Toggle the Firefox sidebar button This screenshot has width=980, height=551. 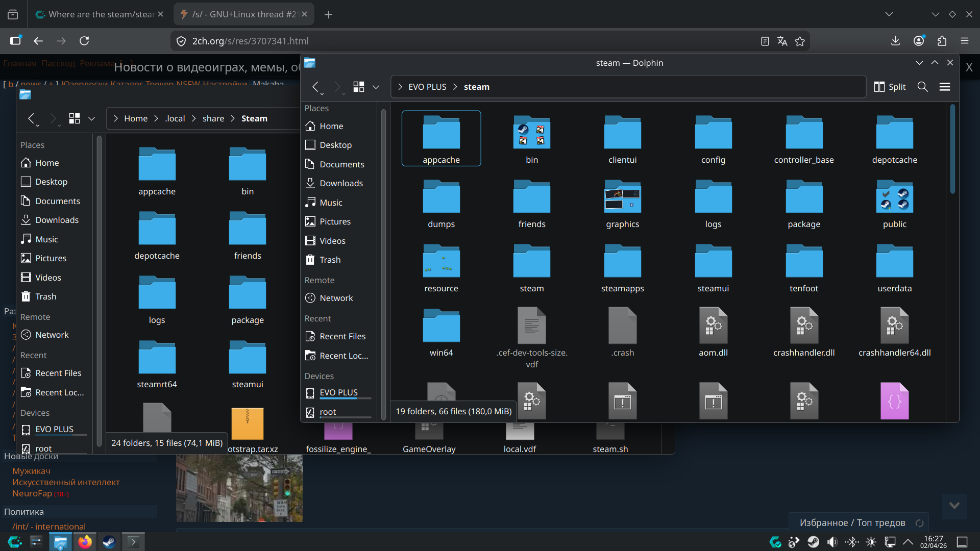pyautogui.click(x=15, y=41)
